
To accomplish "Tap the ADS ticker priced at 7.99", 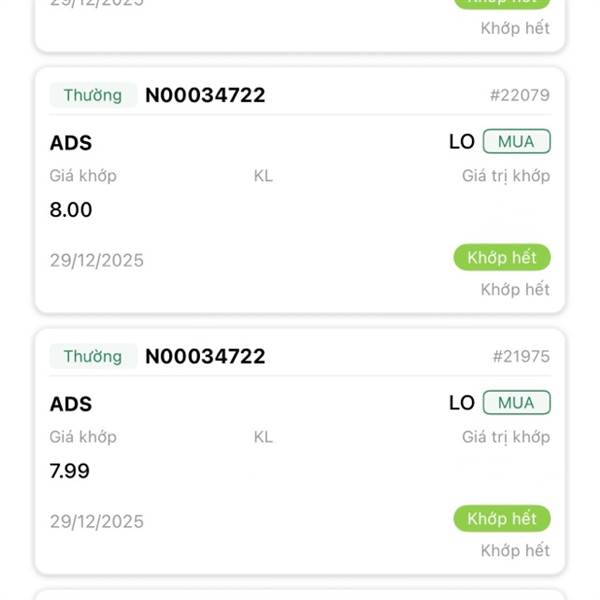I will (71, 404).
